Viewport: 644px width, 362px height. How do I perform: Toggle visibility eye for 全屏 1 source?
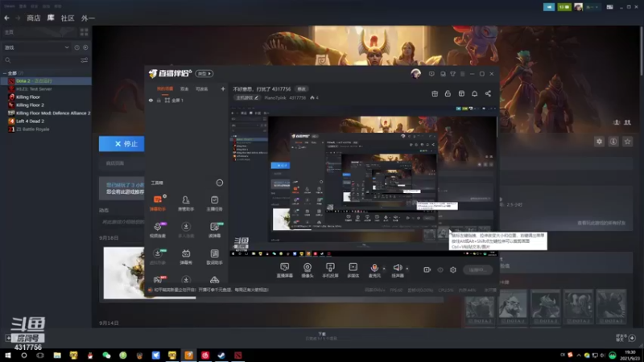point(151,101)
